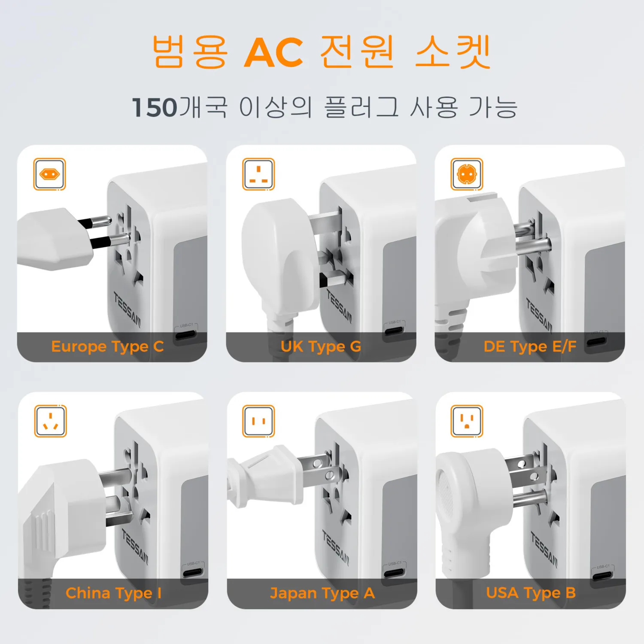644x644 pixels.
Task: Click the orange Korean headline text
Action: click(322, 52)
